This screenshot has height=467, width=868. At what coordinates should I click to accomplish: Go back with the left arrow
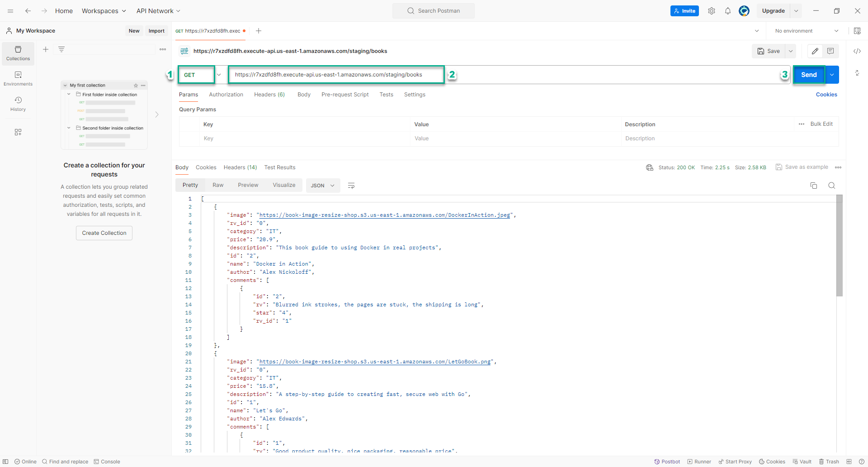tap(28, 11)
